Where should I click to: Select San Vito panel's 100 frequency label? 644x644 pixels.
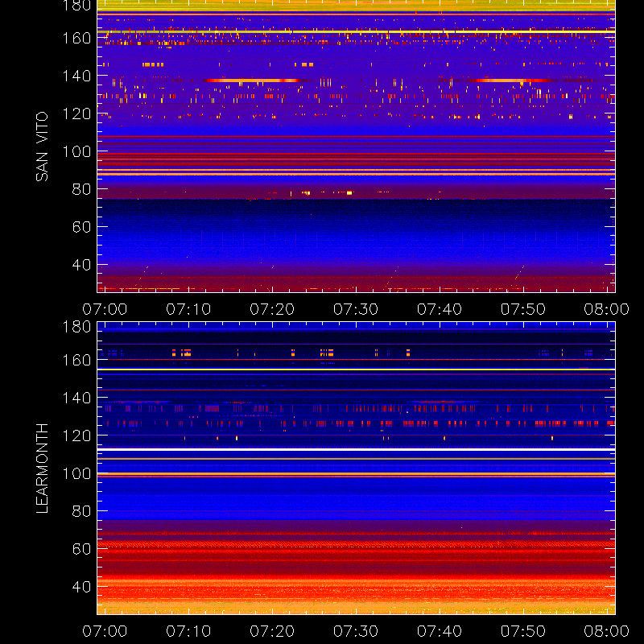tap(76, 151)
